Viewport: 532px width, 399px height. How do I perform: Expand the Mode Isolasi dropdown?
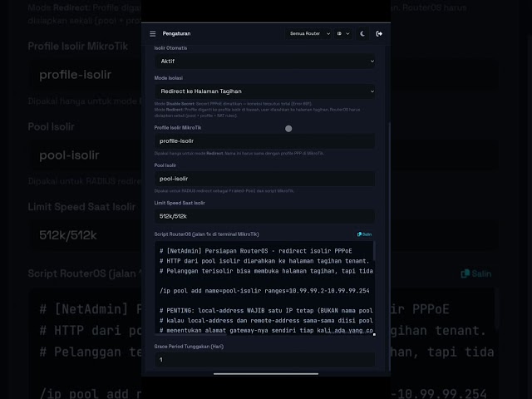pos(264,91)
